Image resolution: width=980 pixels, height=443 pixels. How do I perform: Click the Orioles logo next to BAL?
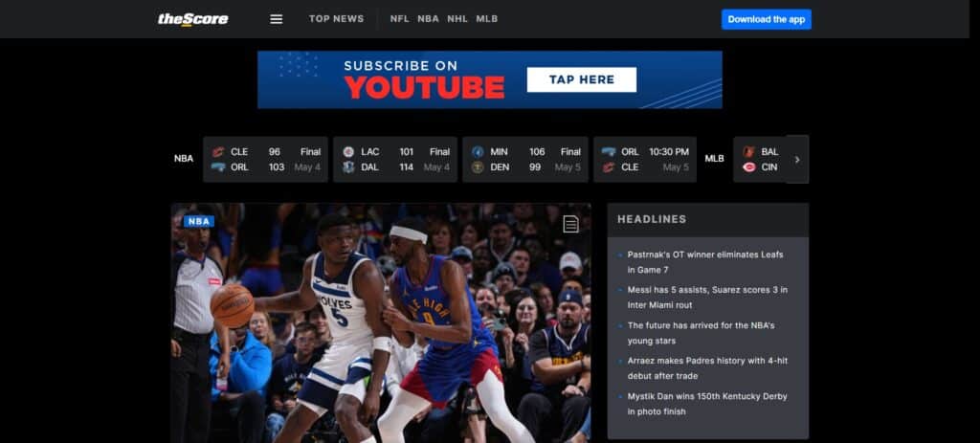coord(748,152)
